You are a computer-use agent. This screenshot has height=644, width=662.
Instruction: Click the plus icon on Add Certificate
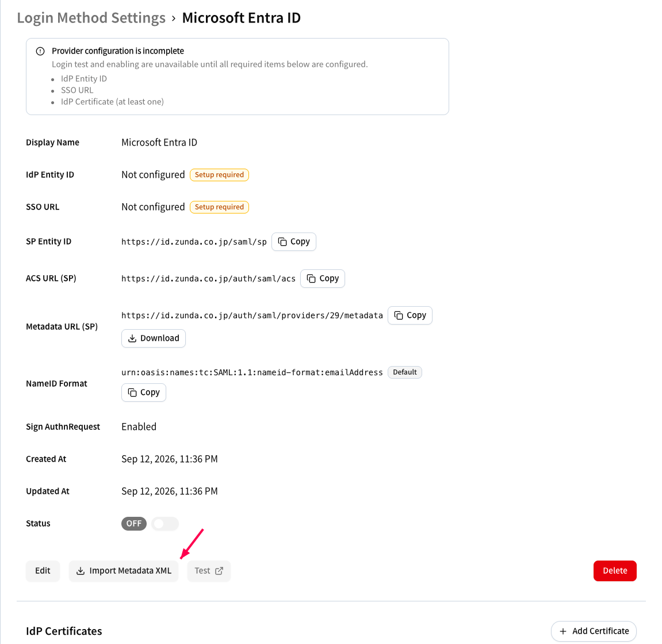(562, 631)
